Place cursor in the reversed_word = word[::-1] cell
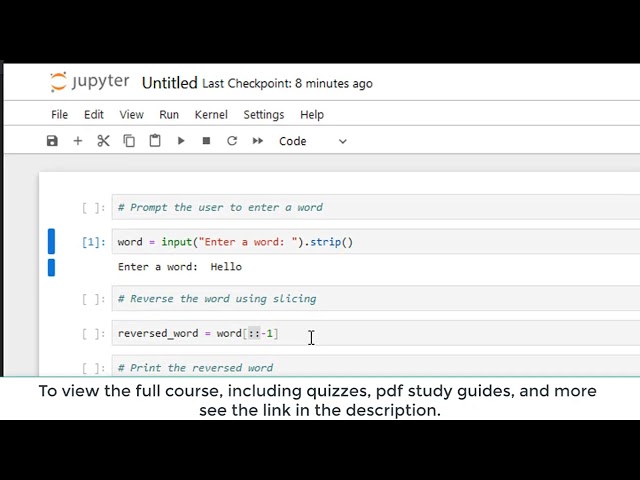640x480 pixels. (376, 333)
